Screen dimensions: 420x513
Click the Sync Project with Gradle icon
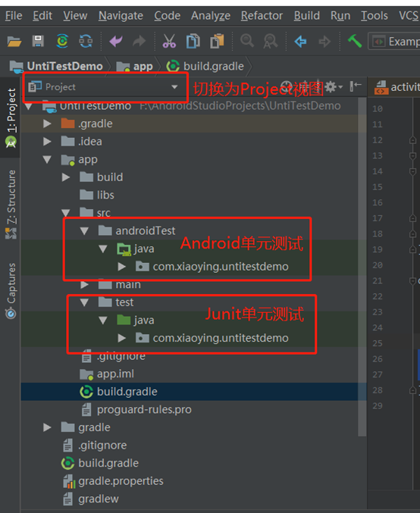62,41
